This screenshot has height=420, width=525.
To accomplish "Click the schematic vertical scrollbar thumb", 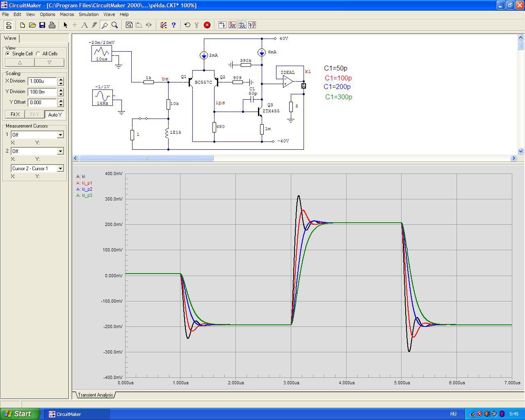I will click(x=521, y=45).
